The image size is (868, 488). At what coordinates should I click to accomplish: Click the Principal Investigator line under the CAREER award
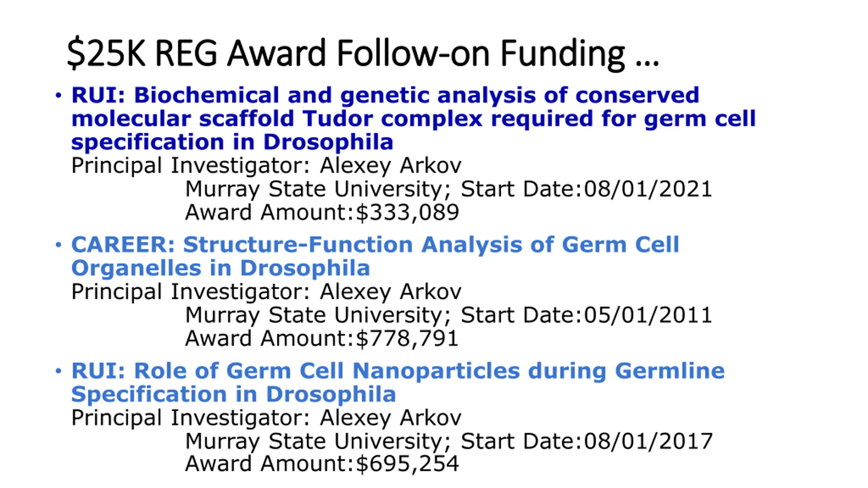point(267,292)
